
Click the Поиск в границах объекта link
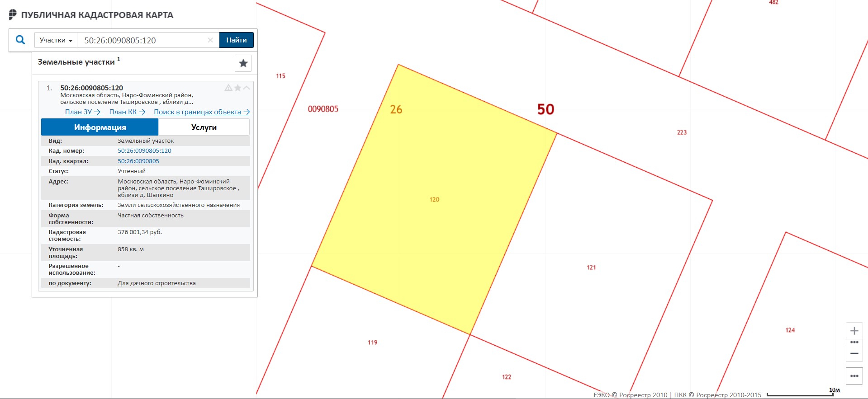click(x=201, y=112)
